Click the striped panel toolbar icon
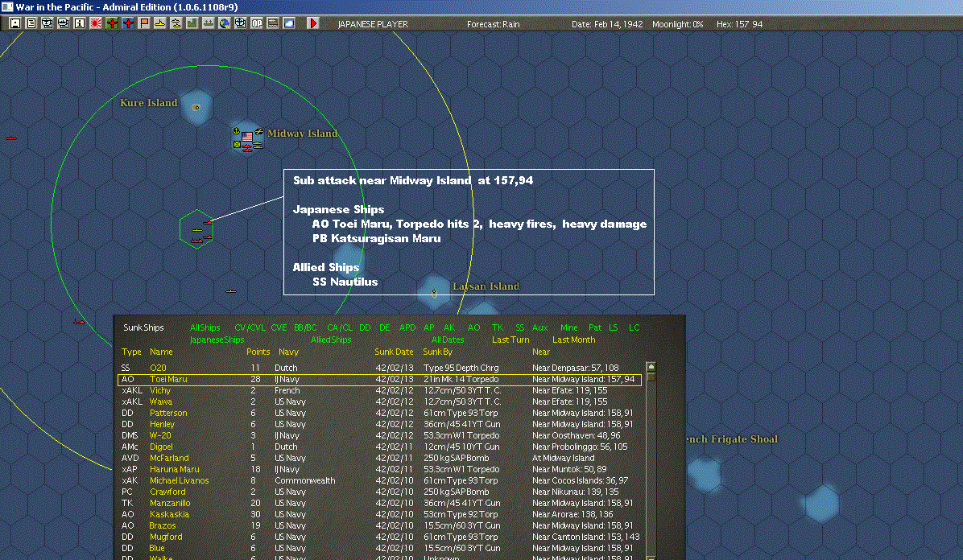The height and width of the screenshot is (560, 963). [273, 23]
